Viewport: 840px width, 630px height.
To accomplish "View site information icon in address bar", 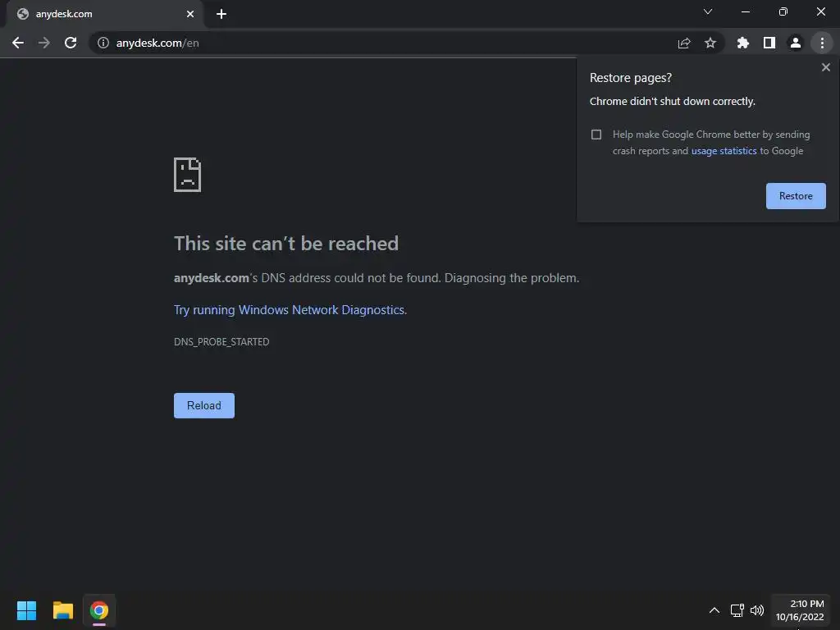I will point(103,43).
